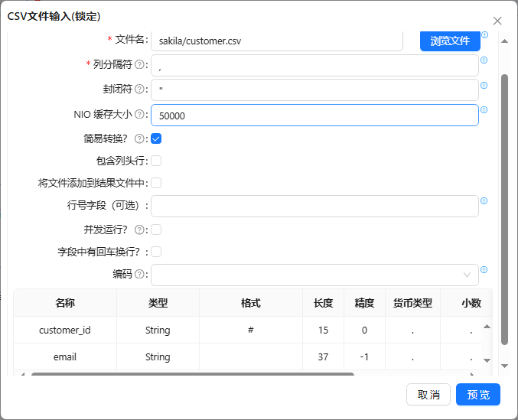The height and width of the screenshot is (420, 518).
Task: Click info icon right of 浏览文件 button
Action: [x=484, y=35]
